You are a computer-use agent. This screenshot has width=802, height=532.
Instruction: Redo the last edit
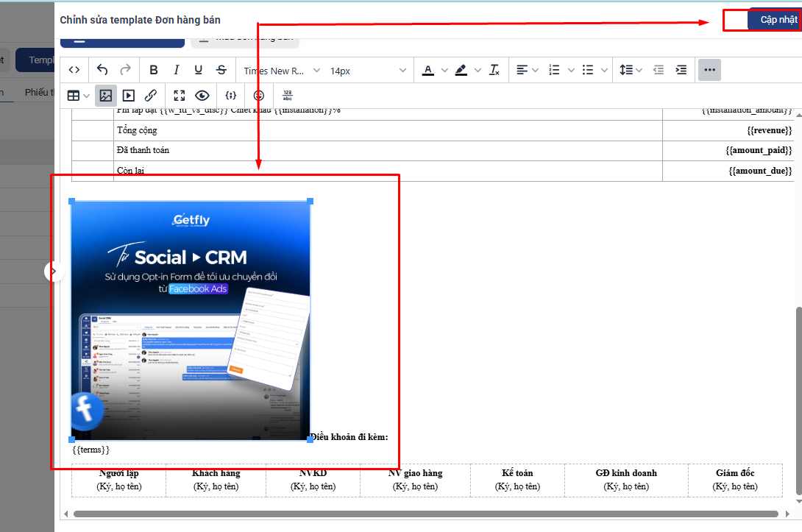(125, 70)
